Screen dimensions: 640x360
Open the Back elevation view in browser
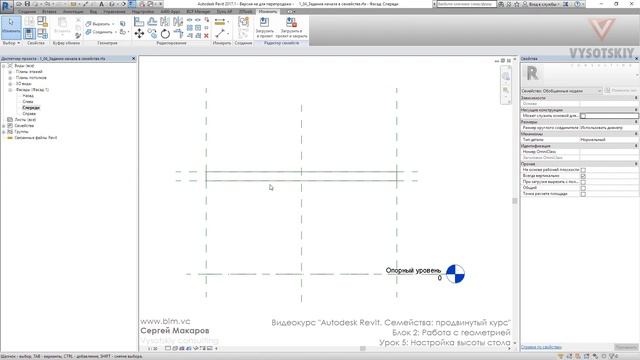(28, 96)
